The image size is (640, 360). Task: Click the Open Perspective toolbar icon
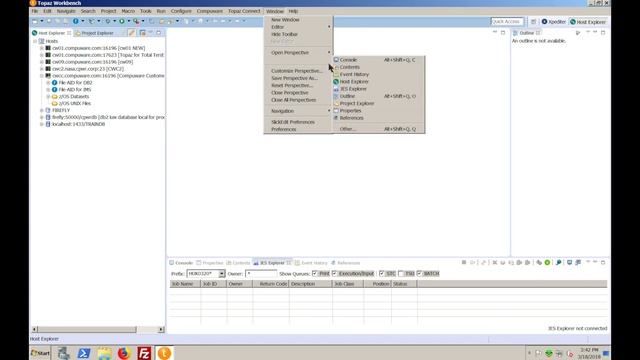click(533, 22)
